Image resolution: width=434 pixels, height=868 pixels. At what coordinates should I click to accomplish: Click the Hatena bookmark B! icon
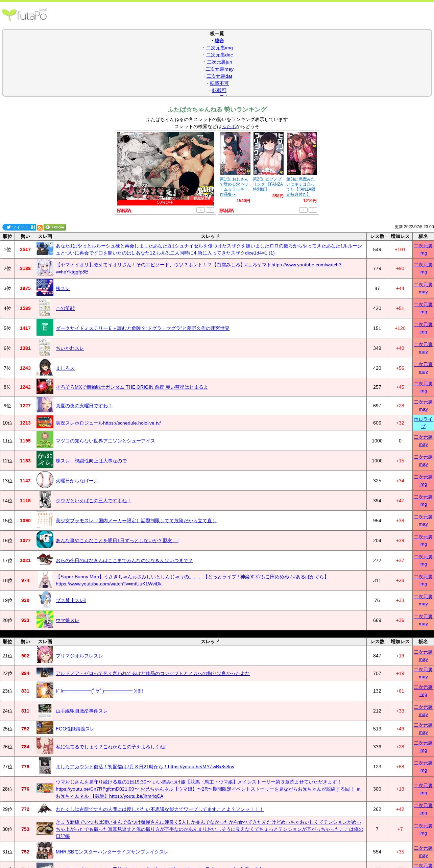[x=33, y=227]
